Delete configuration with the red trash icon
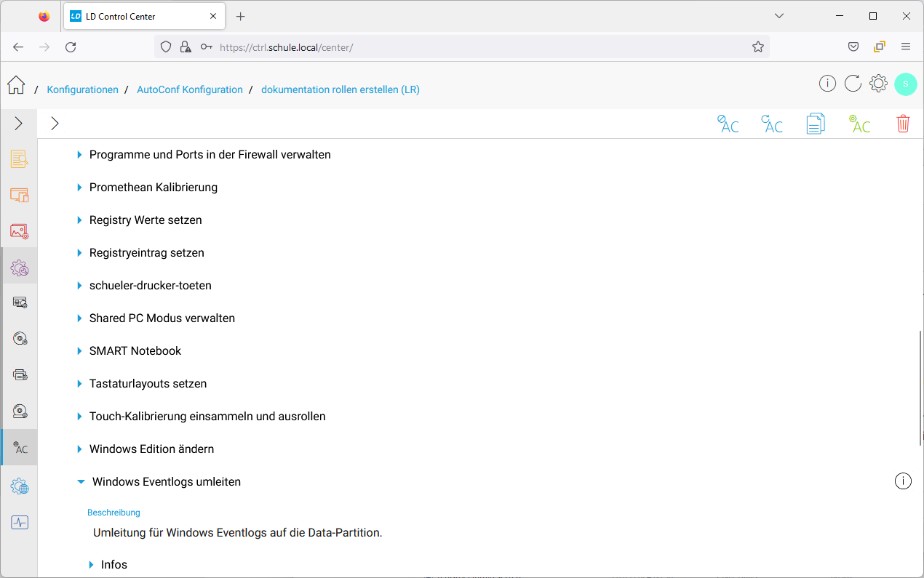924x578 pixels. pos(903,124)
